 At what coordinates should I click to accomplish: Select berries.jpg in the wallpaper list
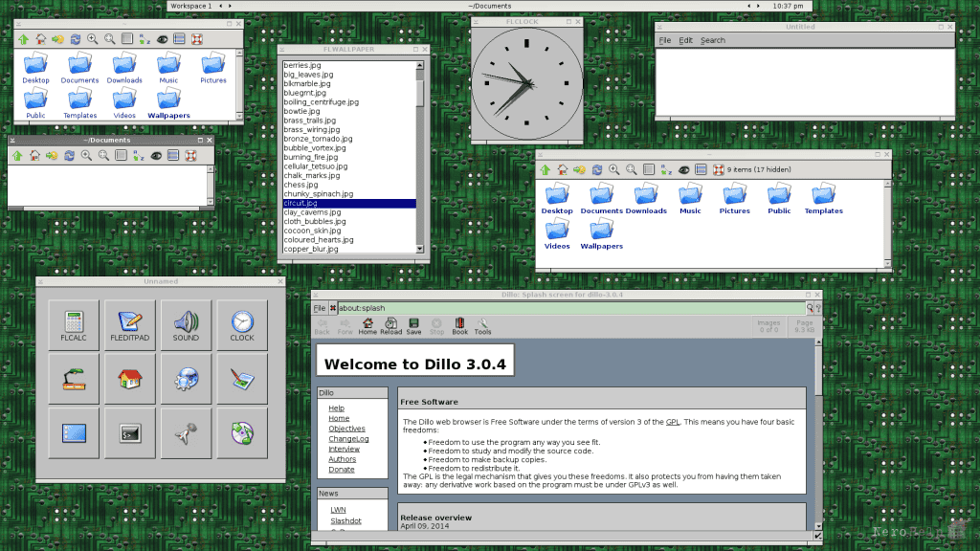[x=349, y=65]
